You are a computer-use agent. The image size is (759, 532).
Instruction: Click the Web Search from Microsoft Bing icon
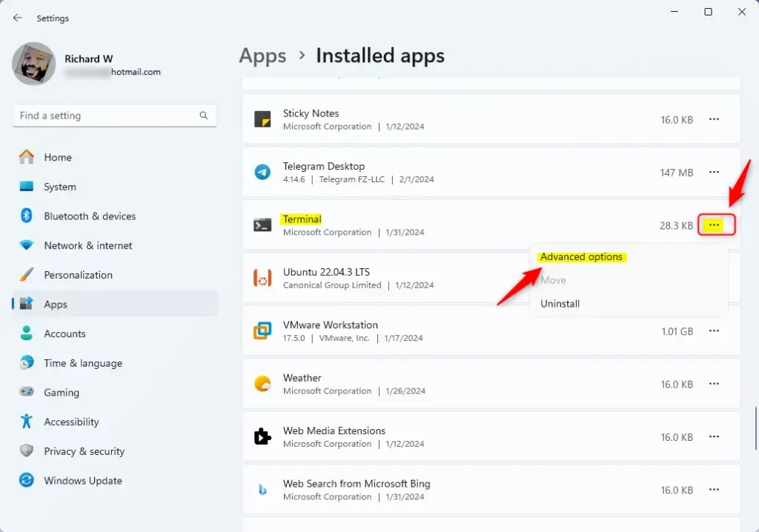(262, 490)
